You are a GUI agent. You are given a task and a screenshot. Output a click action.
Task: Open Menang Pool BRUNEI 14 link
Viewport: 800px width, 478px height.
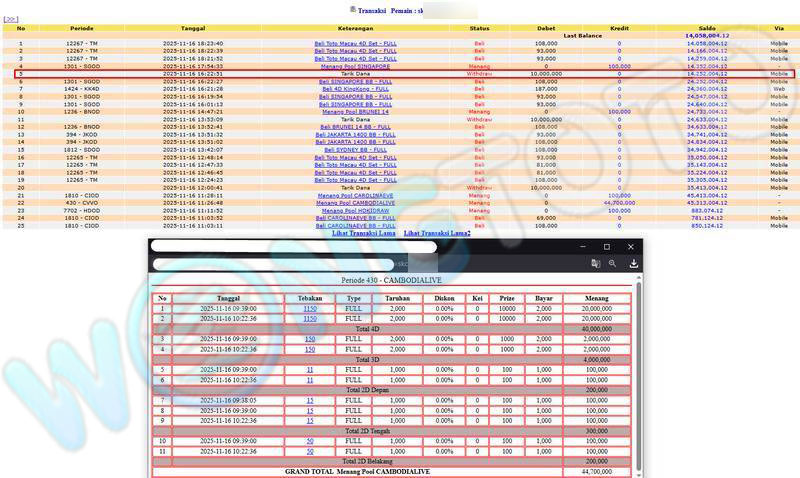[355, 112]
